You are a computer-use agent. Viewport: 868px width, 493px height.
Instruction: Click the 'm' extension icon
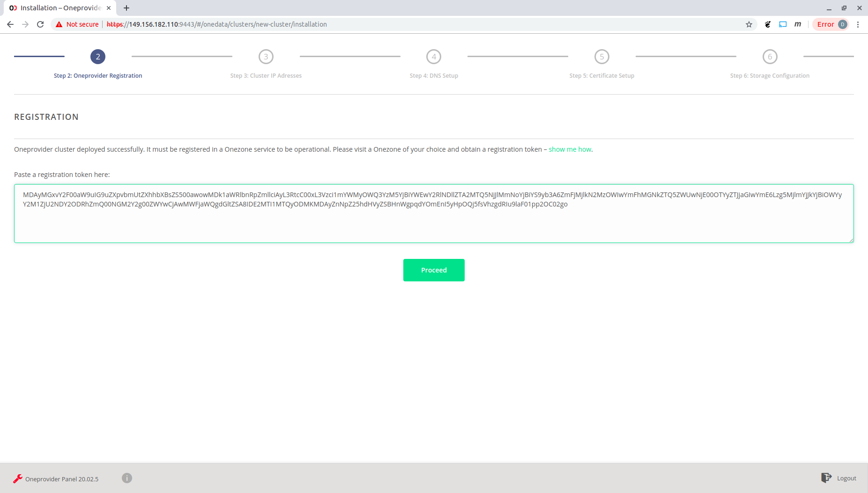[x=798, y=24]
